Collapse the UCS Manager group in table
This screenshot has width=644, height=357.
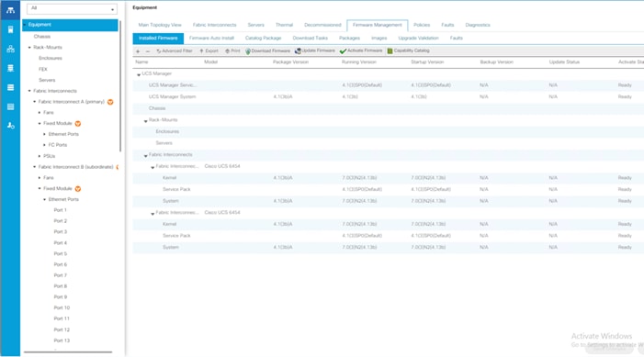[139, 74]
